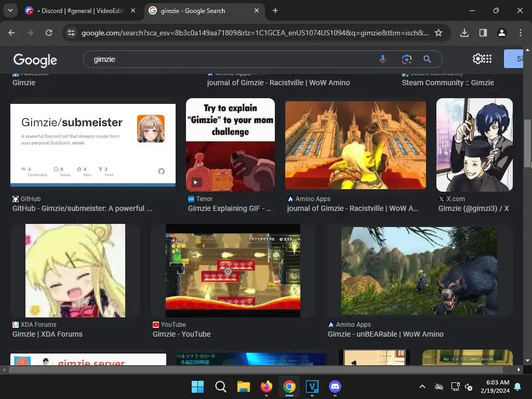Open the Explain Gimzie to your mom GIF
This screenshot has width=532, height=399.
230,145
